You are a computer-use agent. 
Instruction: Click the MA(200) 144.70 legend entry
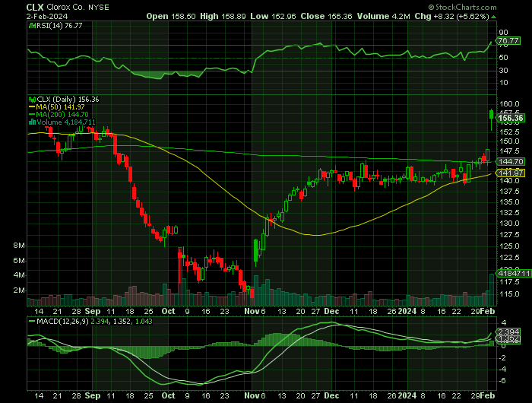pos(59,115)
